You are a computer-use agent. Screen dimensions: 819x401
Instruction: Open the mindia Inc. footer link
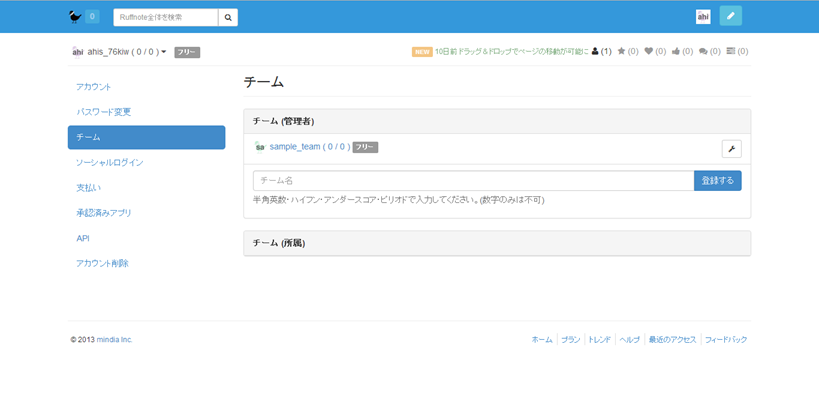[114, 340]
